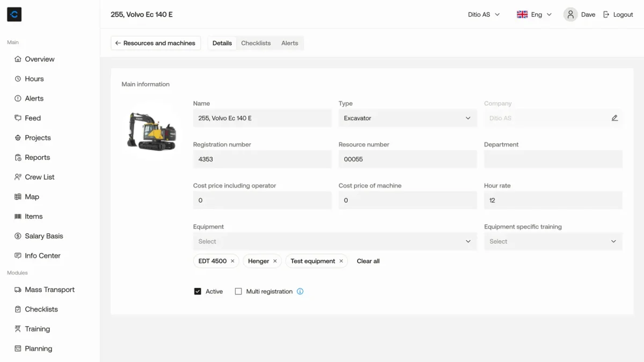Click the pencil edit icon in Company field
This screenshot has height=362, width=644.
[x=614, y=118]
